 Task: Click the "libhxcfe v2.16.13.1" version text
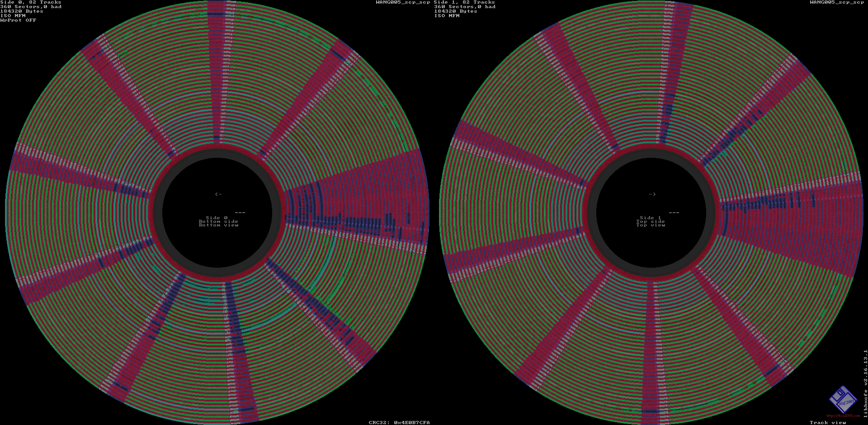[865, 383]
